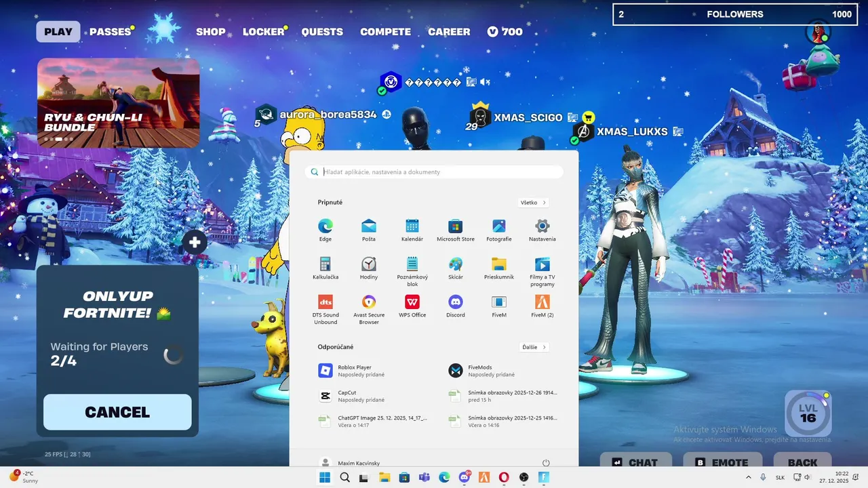Cancel matchmaking with CANCEL button
Screen dimensions: 868x488
click(117, 412)
